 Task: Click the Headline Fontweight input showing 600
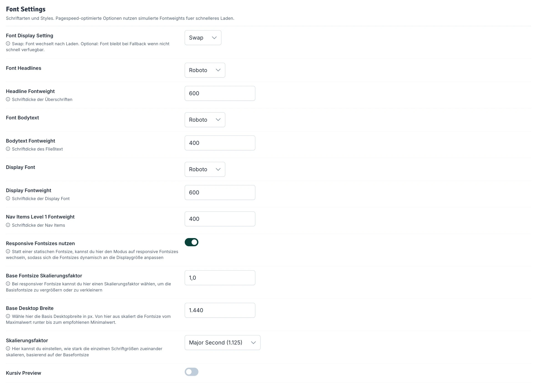click(x=220, y=93)
